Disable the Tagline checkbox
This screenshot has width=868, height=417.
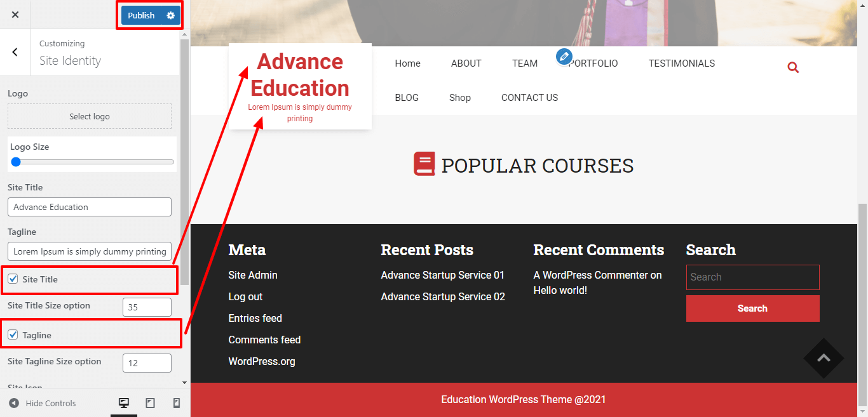point(13,334)
